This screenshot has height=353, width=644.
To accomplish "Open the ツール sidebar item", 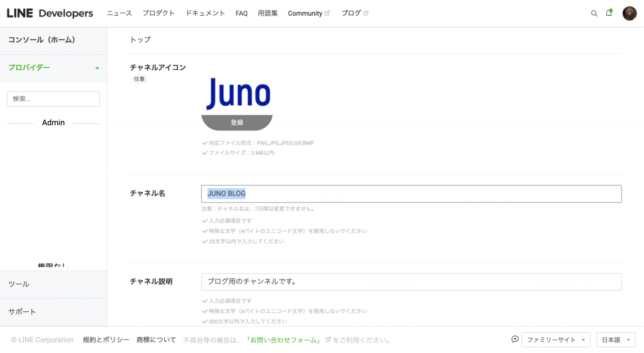I will click(53, 284).
